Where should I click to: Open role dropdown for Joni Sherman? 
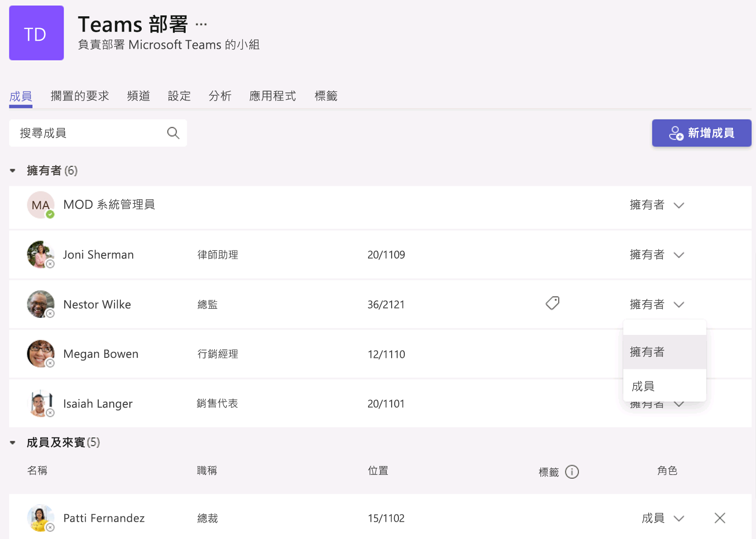(x=657, y=255)
